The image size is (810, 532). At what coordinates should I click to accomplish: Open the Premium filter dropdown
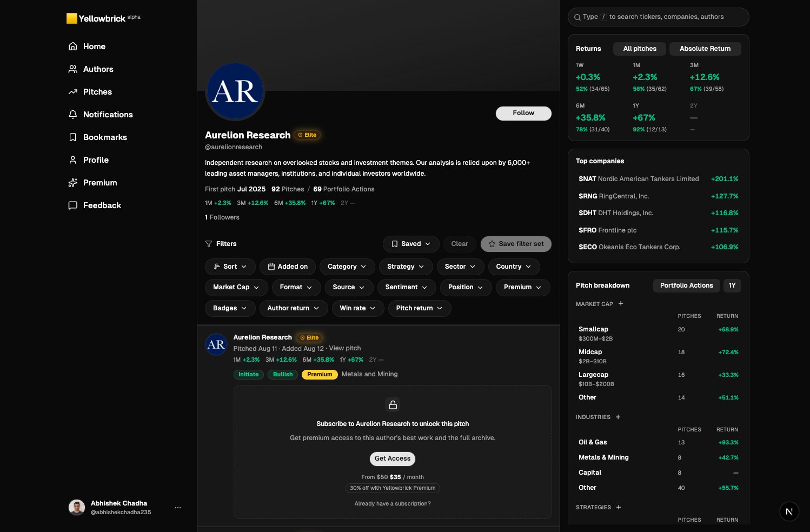click(523, 287)
